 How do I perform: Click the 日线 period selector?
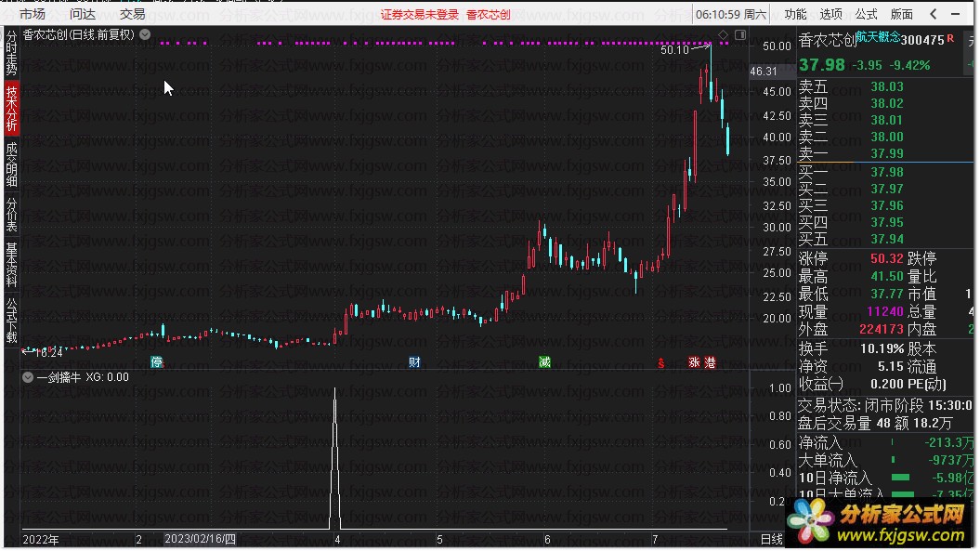771,539
